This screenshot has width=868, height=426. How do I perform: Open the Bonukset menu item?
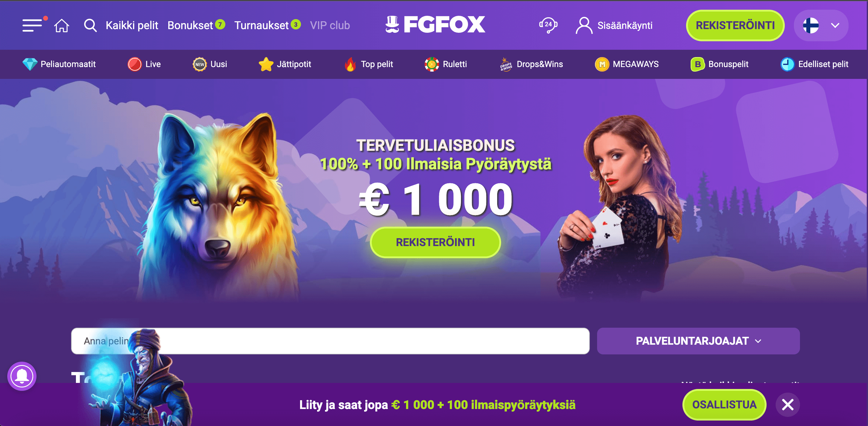pos(196,25)
